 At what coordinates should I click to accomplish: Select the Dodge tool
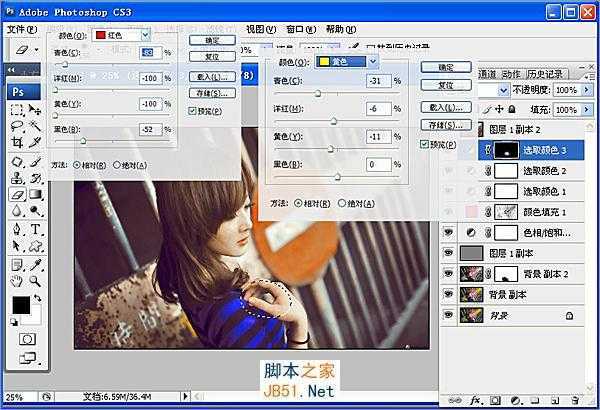tap(35, 211)
